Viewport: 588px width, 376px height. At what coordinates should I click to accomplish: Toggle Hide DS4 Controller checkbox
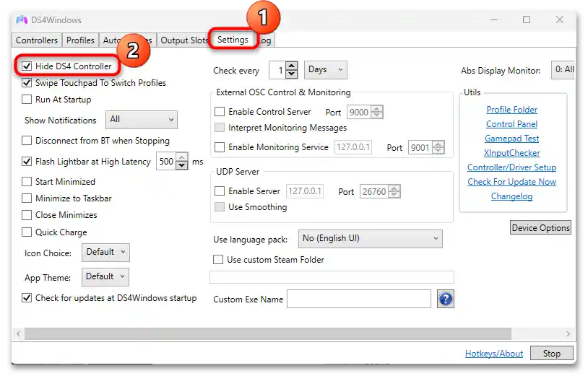pos(27,66)
